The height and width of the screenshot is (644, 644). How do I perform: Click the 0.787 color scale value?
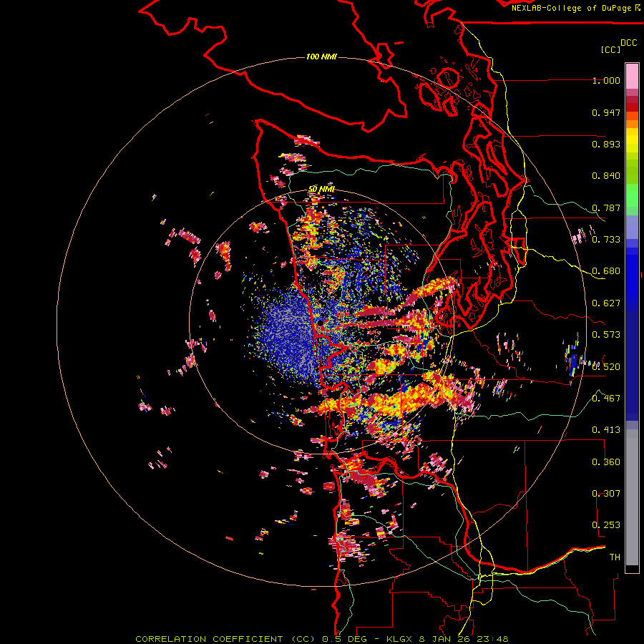(x=606, y=208)
